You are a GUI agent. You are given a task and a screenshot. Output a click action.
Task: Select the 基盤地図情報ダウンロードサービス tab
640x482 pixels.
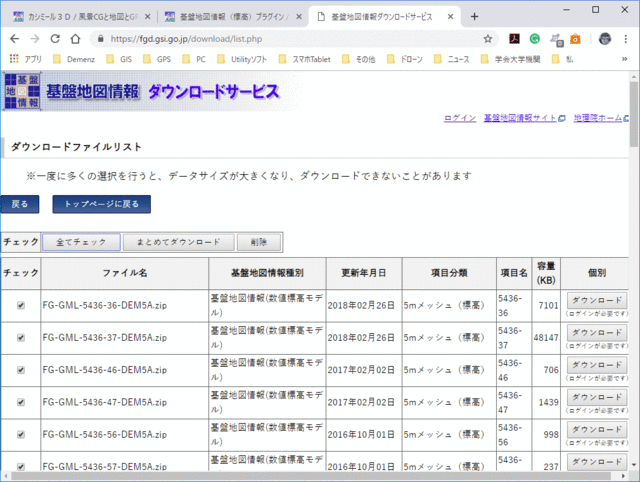[384, 17]
